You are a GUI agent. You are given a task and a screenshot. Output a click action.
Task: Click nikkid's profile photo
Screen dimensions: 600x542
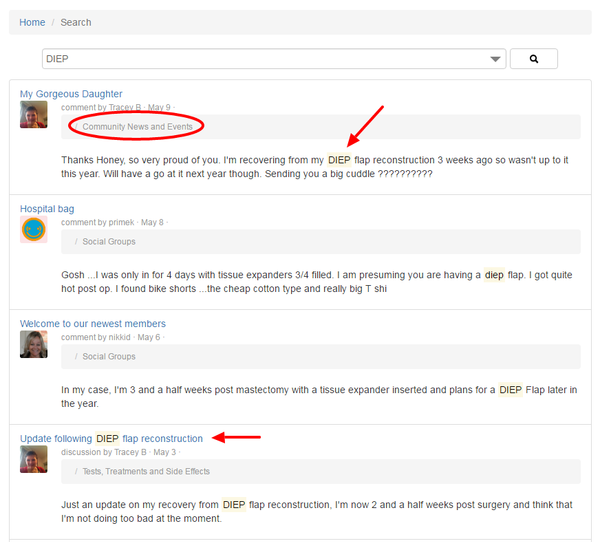[34, 344]
